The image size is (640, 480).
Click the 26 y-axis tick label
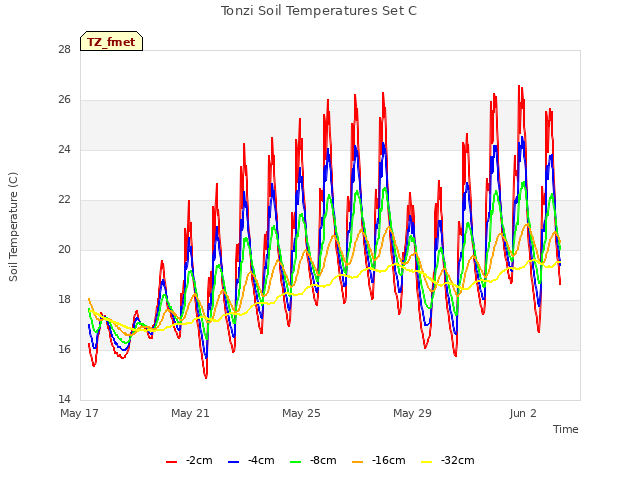click(x=64, y=100)
